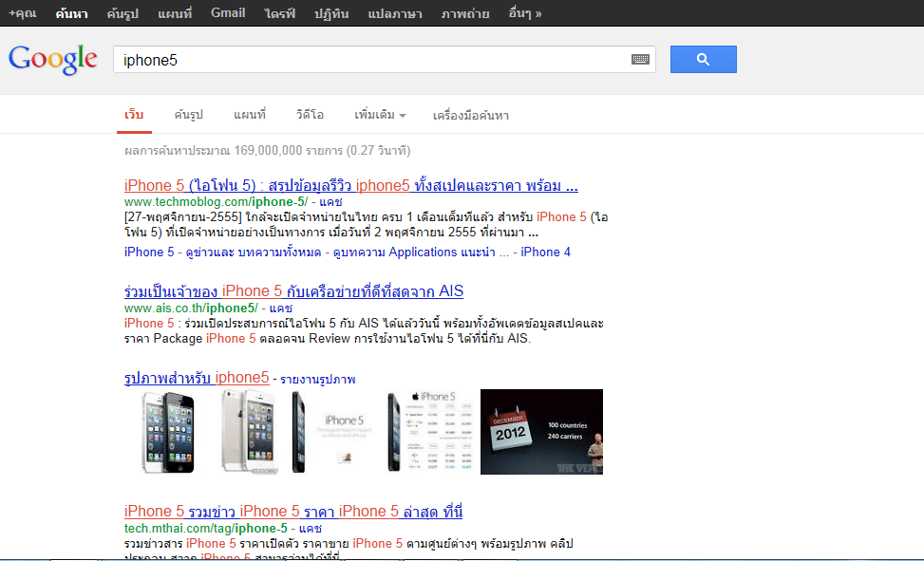Open รูปภาพสำหรับ iphone5 images link
Image resolution: width=924 pixels, height=561 pixels.
(197, 378)
